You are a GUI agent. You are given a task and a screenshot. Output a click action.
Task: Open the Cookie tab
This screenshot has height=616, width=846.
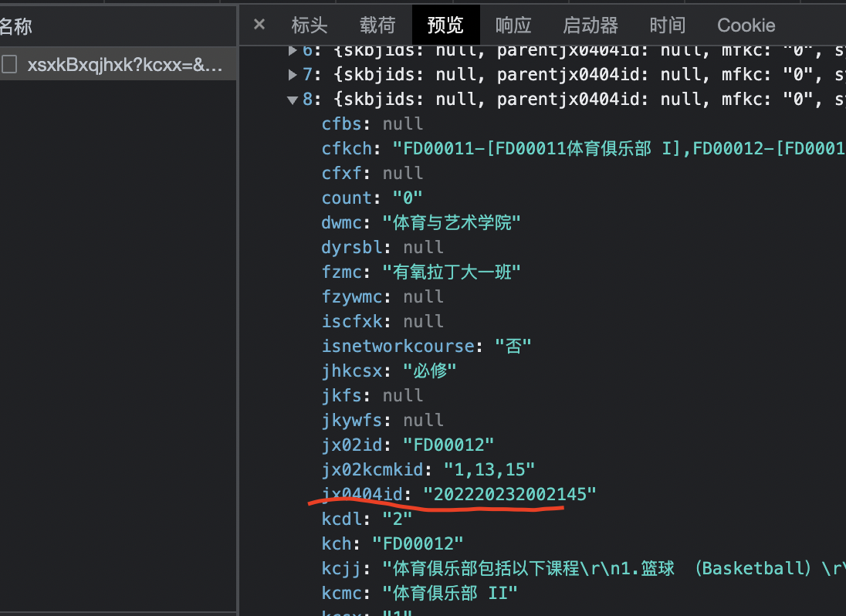click(x=746, y=25)
